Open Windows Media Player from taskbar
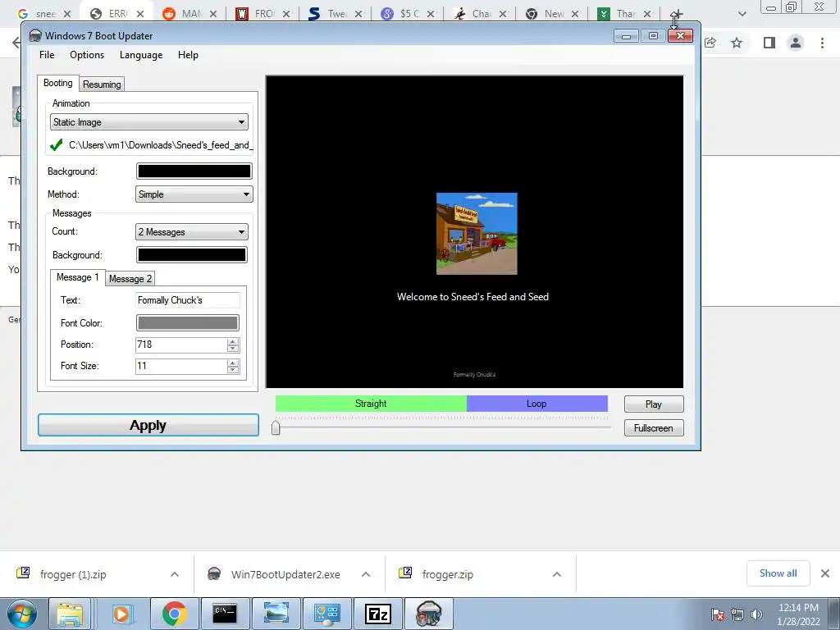 121,614
